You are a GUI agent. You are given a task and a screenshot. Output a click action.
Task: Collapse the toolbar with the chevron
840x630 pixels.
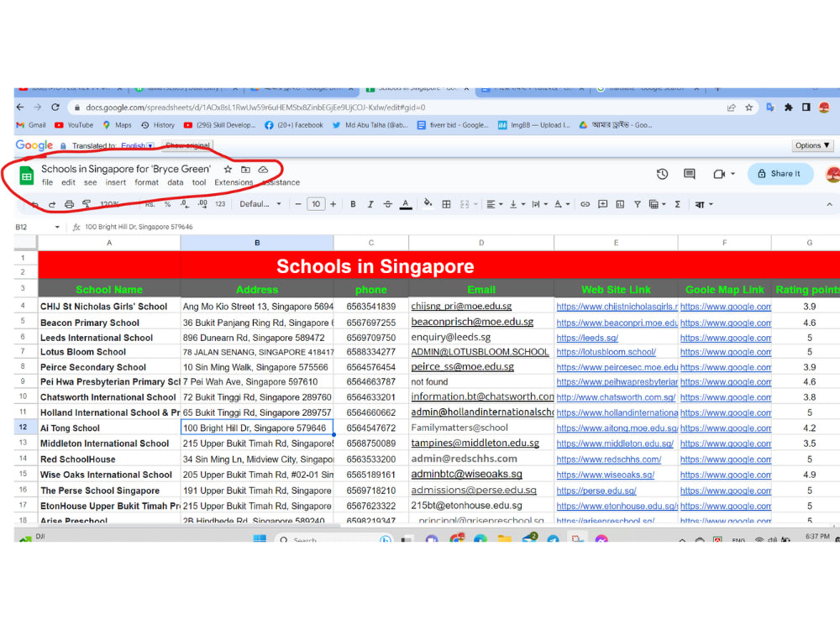pyautogui.click(x=829, y=204)
